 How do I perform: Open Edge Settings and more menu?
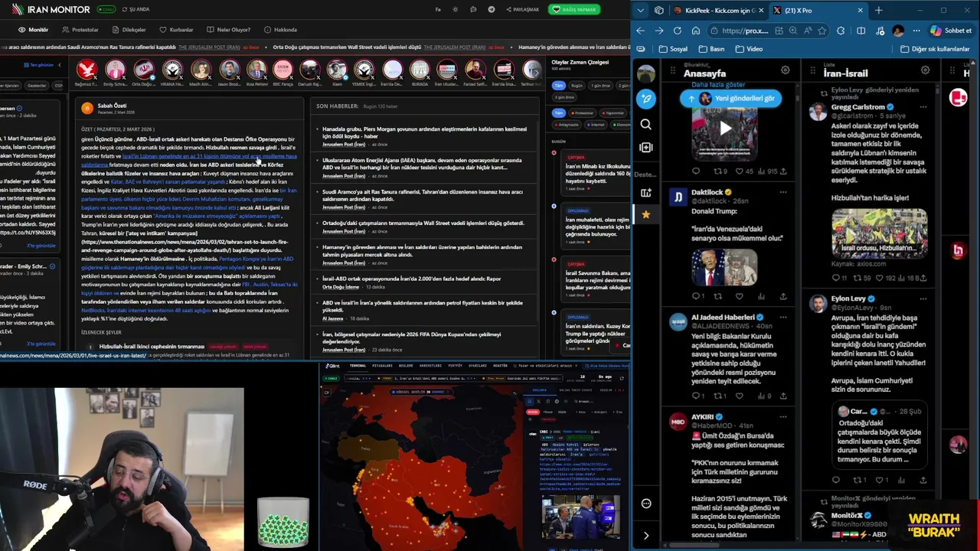click(x=916, y=31)
